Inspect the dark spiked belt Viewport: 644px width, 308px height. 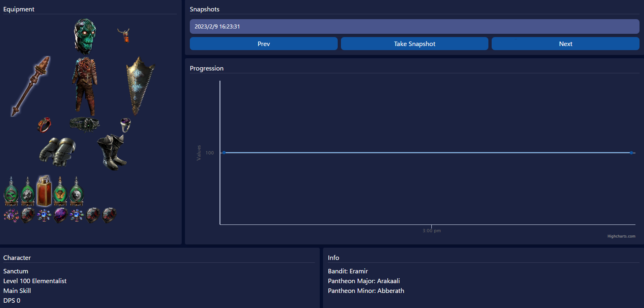tap(85, 125)
